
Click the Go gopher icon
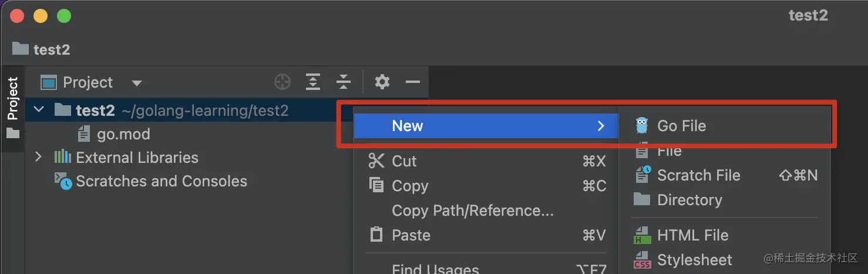pos(642,126)
